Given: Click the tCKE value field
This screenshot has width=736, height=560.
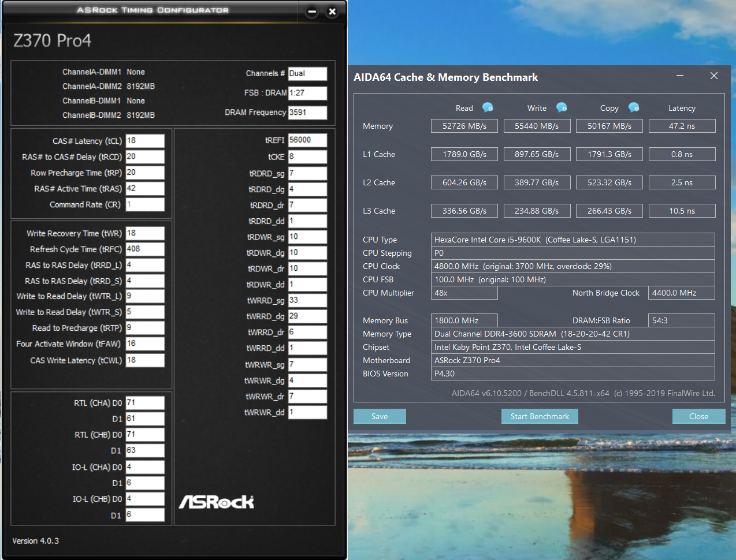Looking at the screenshot, I should tap(307, 157).
